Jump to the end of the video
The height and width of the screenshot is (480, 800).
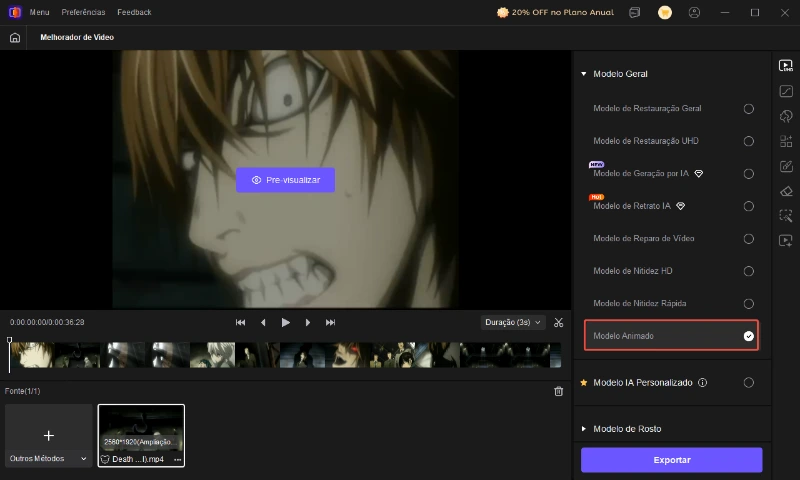click(x=331, y=322)
